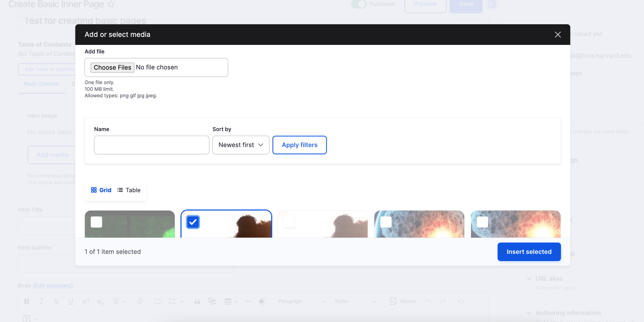Viewport: 644px width, 322px height.
Task: Click the Bold formatting icon
Action: 27,301
